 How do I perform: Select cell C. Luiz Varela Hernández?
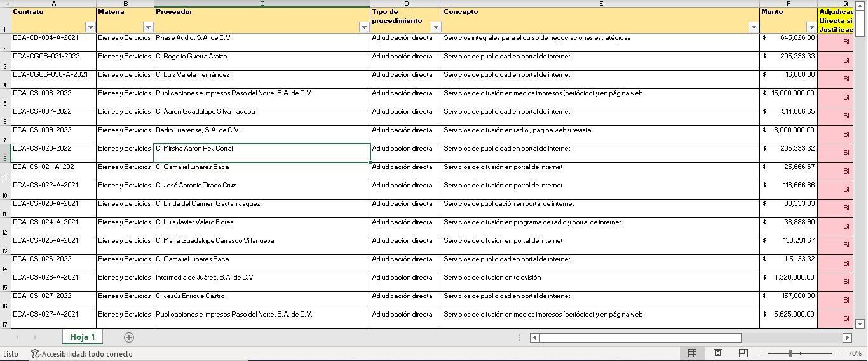[262, 79]
